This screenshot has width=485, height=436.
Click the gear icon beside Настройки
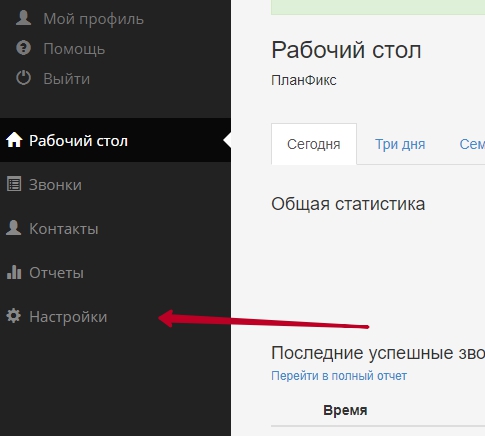[14, 316]
